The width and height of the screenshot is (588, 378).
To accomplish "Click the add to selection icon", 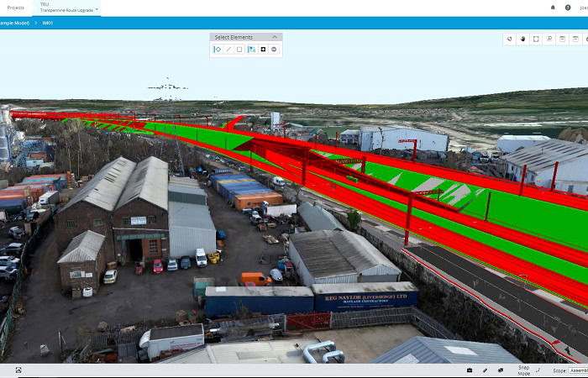I will (x=263, y=50).
